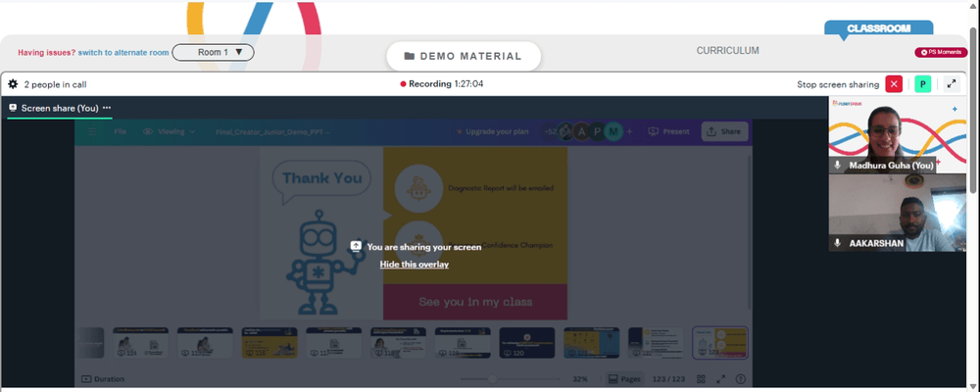Open the Canva hamburger menu
980x392 pixels.
92,131
